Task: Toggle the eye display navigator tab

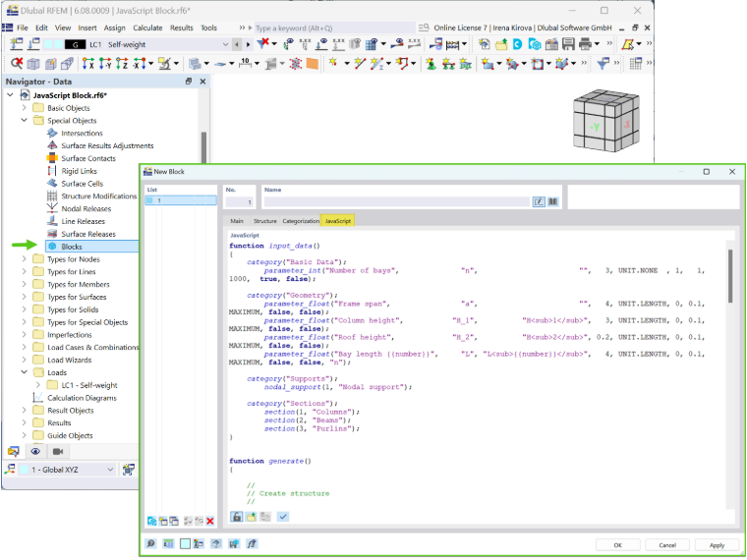Action: 35,451
